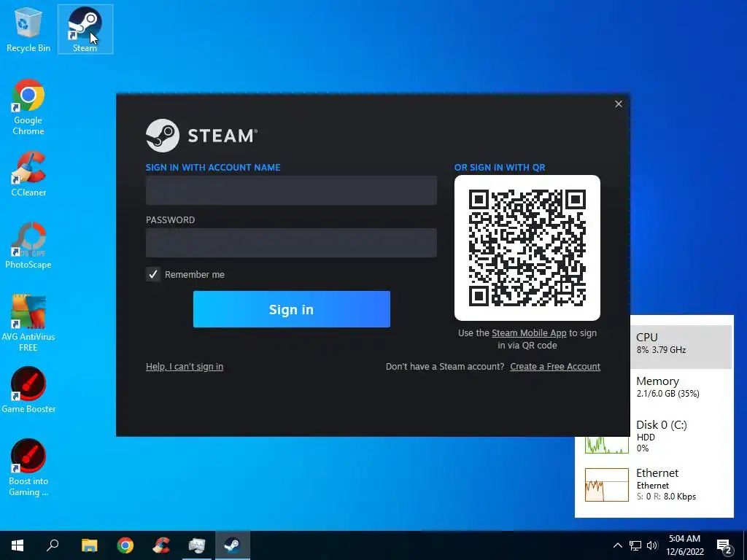This screenshot has width=747, height=560.
Task: Select the Steam desktop shortcut
Action: (x=85, y=29)
